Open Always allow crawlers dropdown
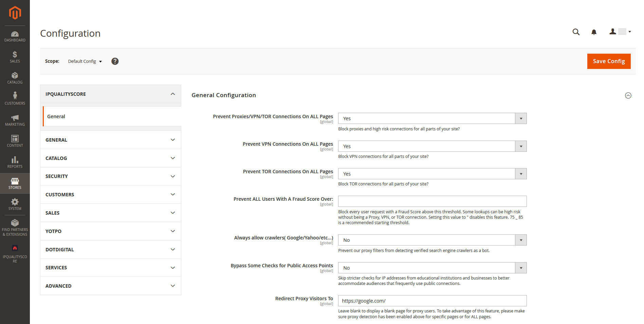This screenshot has width=644, height=324. 432,240
